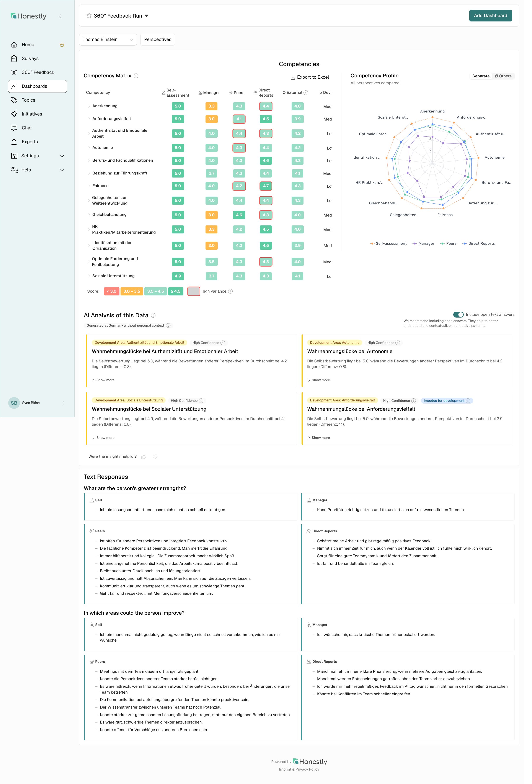Show more on Authentizität und Emotionale Arbeit card
This screenshot has height=784, width=532.
click(x=103, y=380)
